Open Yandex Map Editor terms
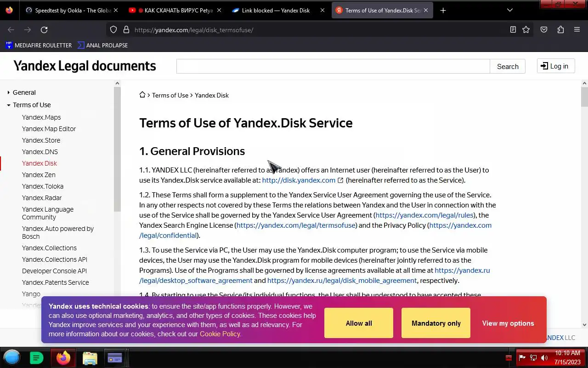The height and width of the screenshot is (368, 588). coord(49,129)
